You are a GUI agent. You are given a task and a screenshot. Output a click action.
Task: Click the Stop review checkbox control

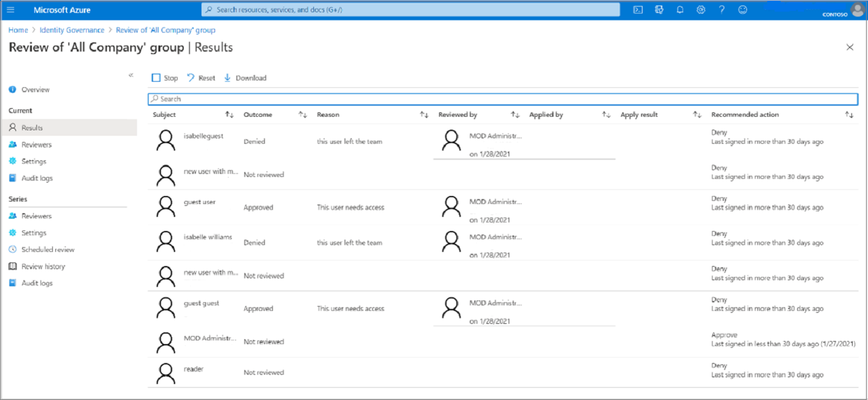click(157, 77)
